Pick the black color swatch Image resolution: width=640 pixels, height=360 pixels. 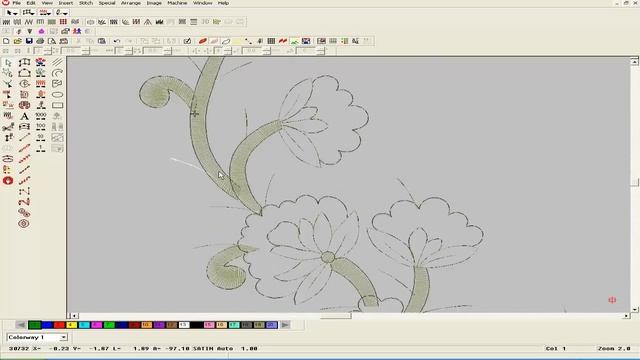click(x=196, y=325)
